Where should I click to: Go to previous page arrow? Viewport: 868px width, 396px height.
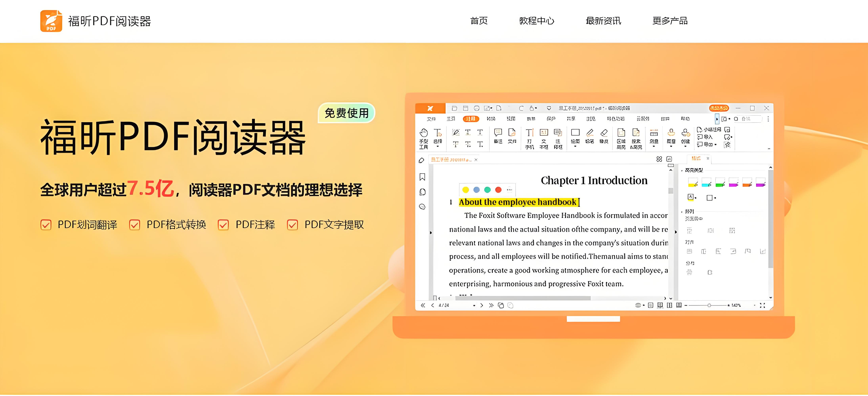tap(433, 306)
